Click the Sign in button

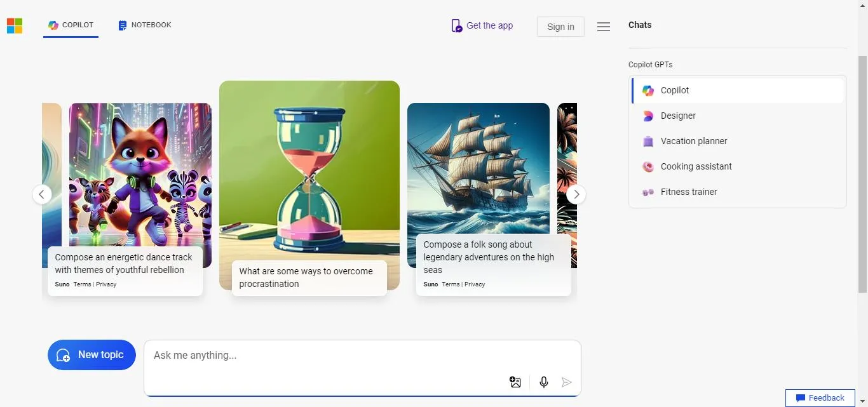click(x=560, y=27)
